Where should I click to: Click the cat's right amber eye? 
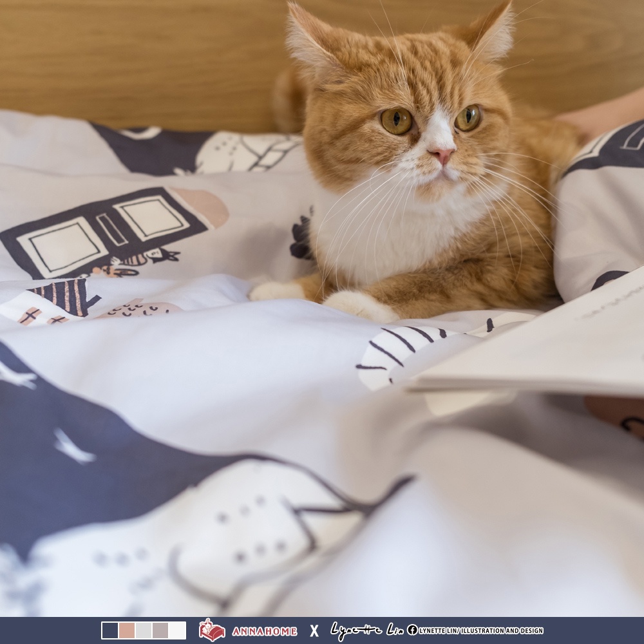[468, 117]
